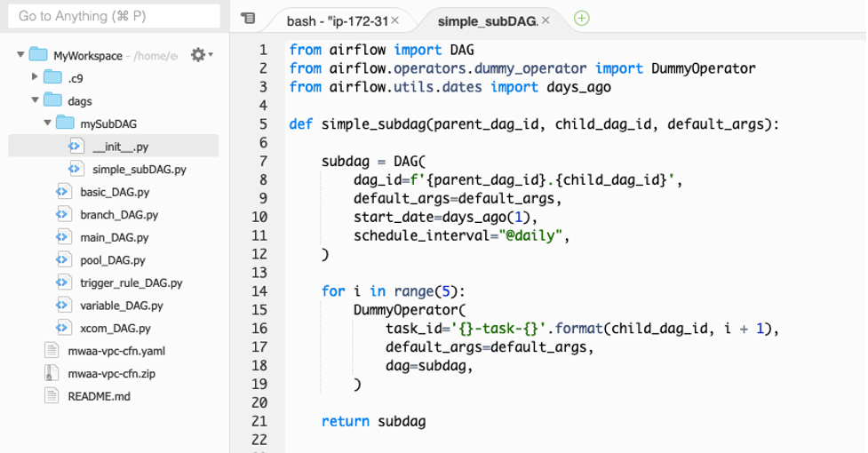Click the README.md document icon
Viewport: 868px width, 453px height.
[52, 396]
